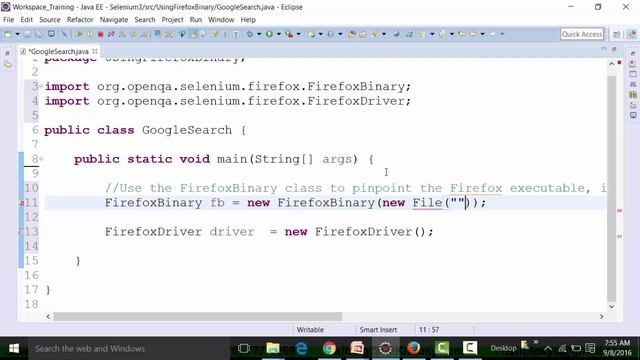
Task: Open the Run menu
Action: click(x=196, y=20)
